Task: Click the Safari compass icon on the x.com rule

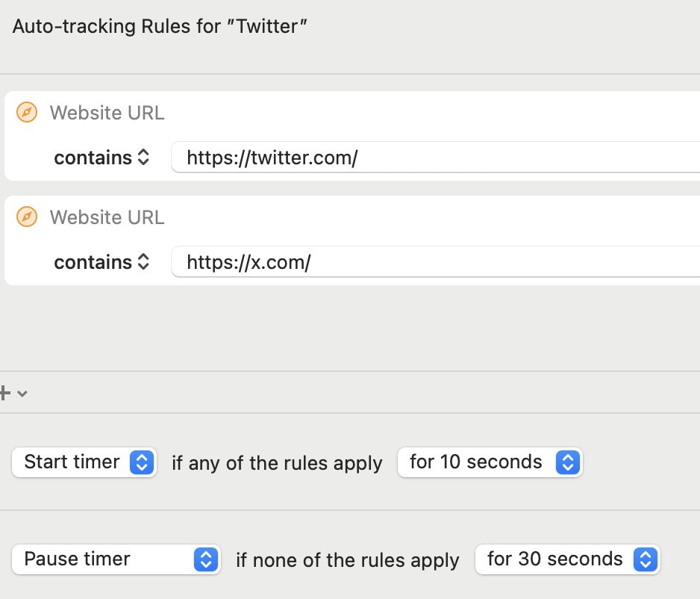Action: pos(27,217)
